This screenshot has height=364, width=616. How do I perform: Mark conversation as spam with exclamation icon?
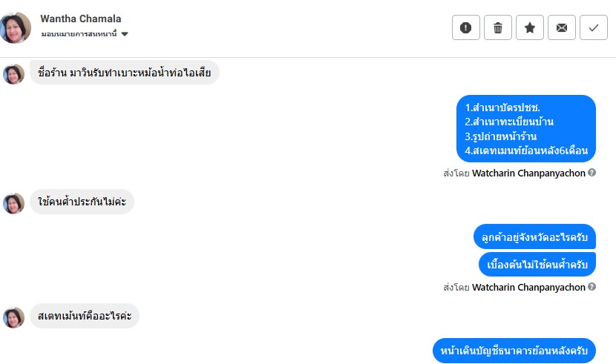tap(465, 27)
